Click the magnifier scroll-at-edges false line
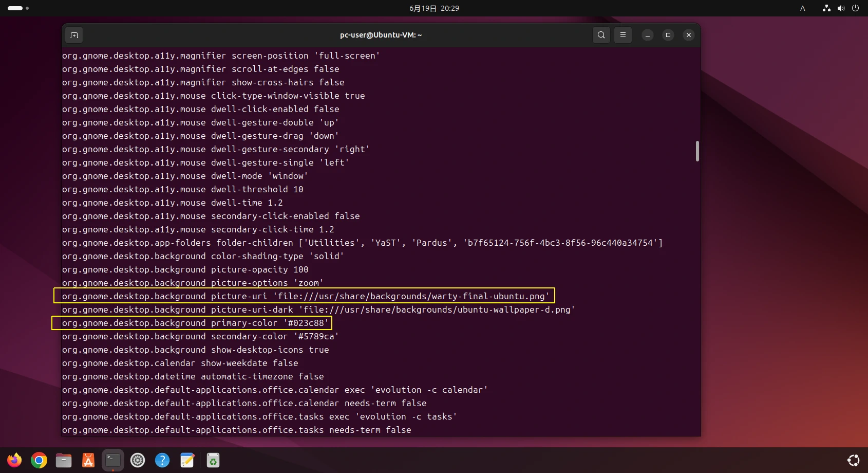This screenshot has width=868, height=473. pyautogui.click(x=201, y=69)
